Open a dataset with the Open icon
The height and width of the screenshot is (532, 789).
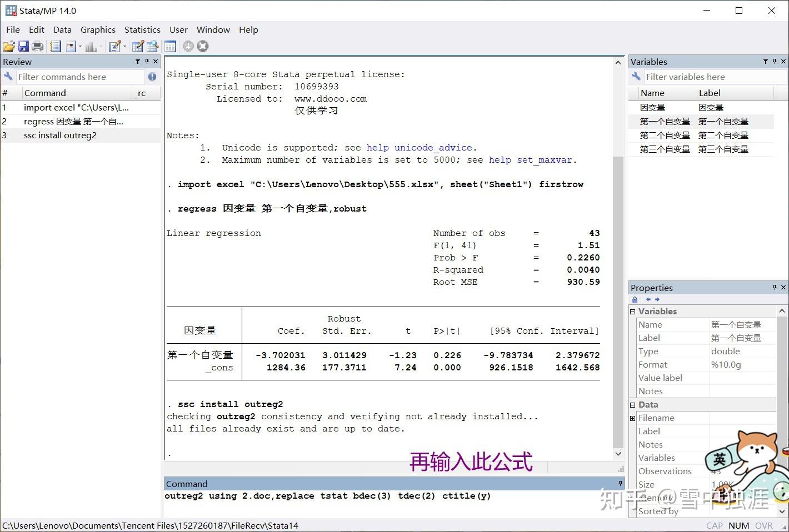point(9,46)
